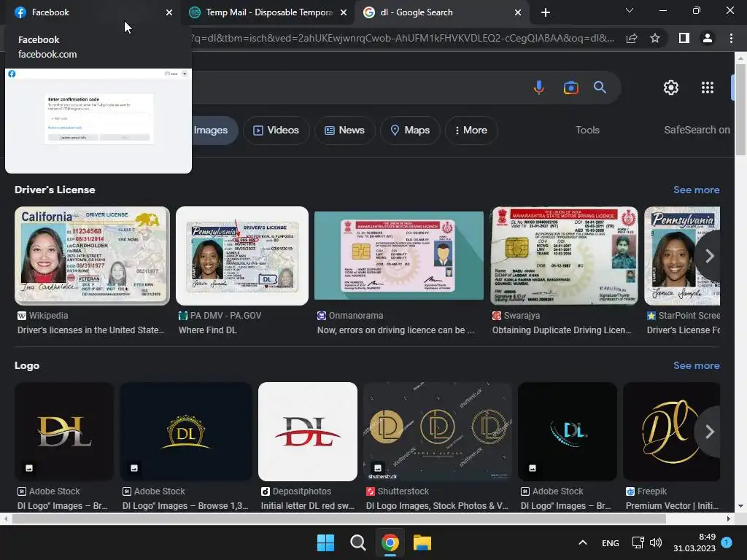Open the Chrome profile menu
The height and width of the screenshot is (560, 747).
point(708,38)
